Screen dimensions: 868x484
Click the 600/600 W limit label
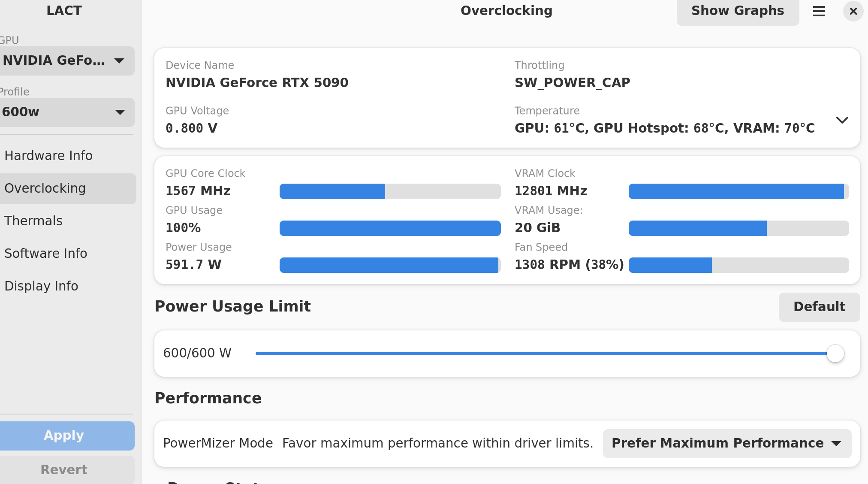pyautogui.click(x=197, y=353)
